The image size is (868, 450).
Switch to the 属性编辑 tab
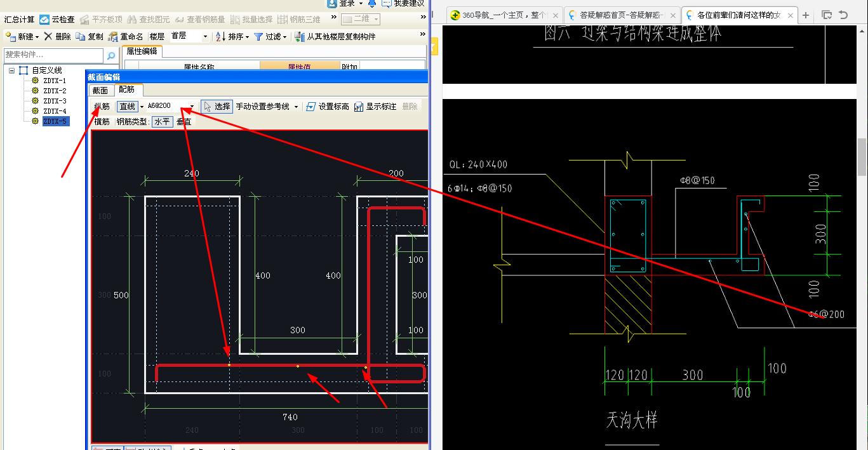click(142, 51)
